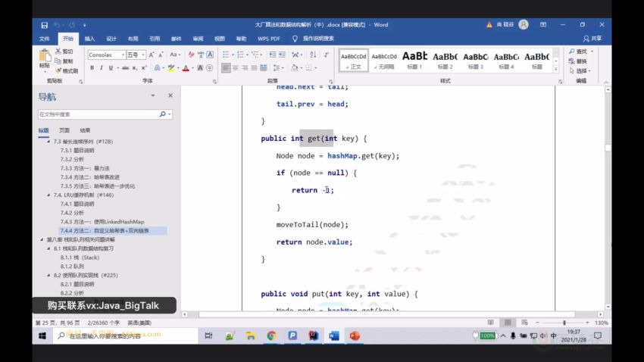Click Justify alignment icon

[255, 67]
